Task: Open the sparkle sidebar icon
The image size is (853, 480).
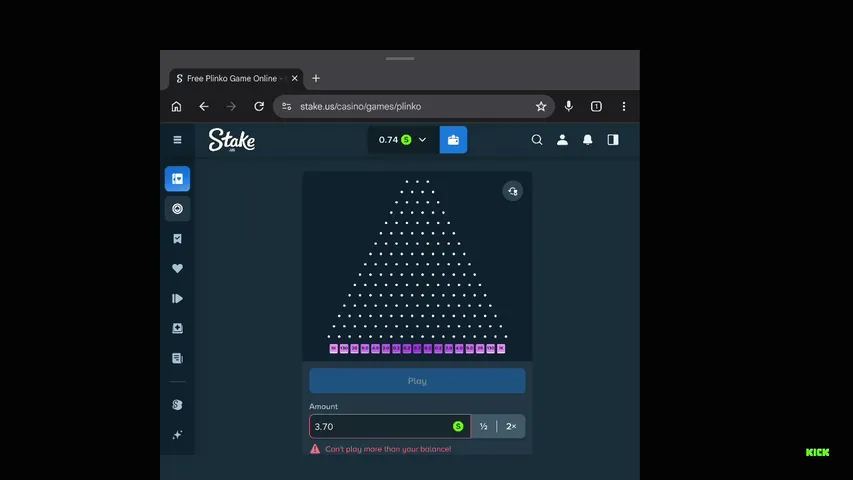Action: tap(177, 434)
